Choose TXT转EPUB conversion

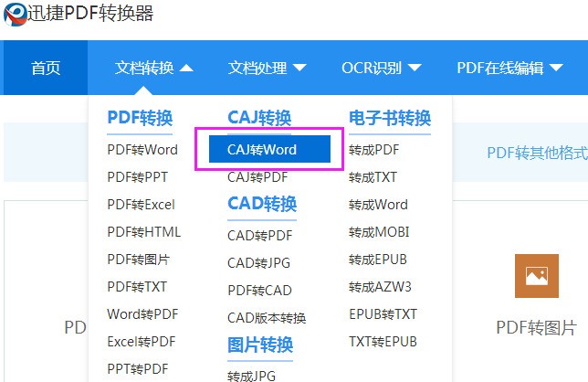[x=383, y=342]
